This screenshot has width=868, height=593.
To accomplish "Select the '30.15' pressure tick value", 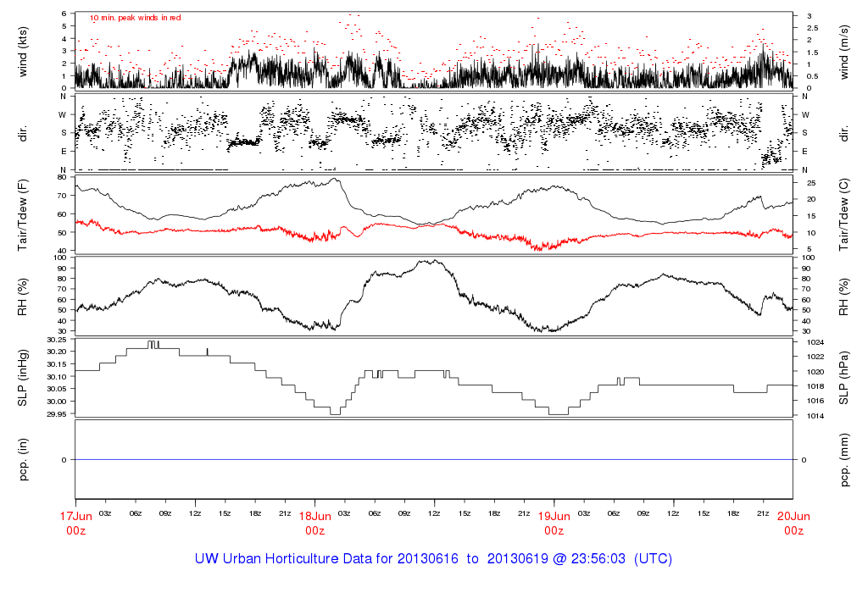I will point(57,364).
